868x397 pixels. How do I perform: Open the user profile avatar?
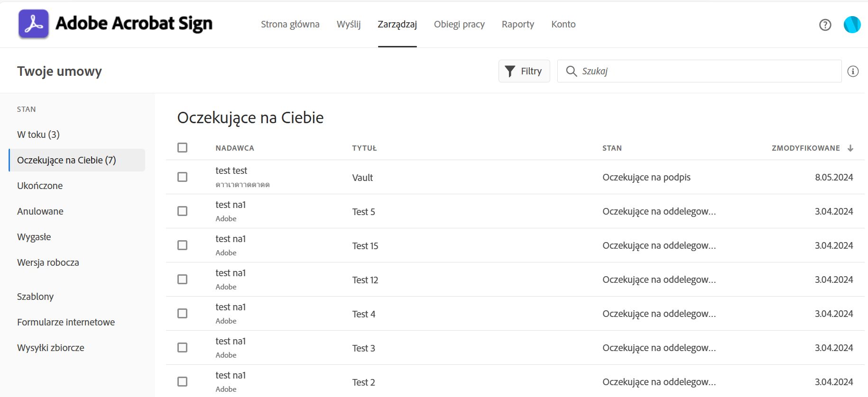(x=852, y=25)
